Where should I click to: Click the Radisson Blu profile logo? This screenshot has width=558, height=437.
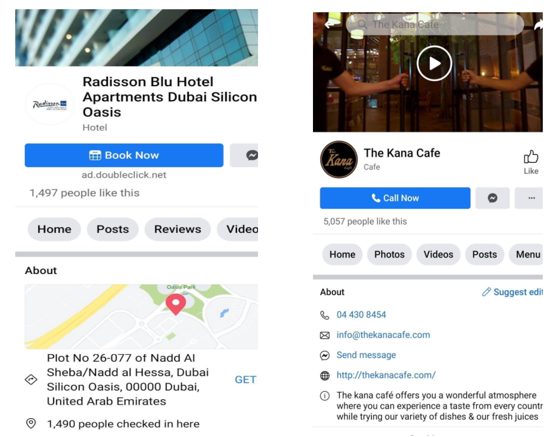[x=50, y=104]
